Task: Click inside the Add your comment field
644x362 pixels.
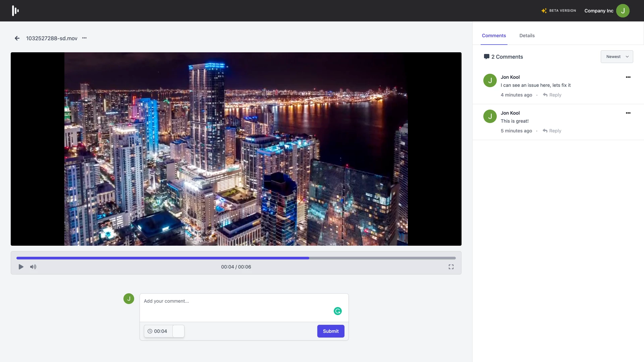Action: point(244,308)
